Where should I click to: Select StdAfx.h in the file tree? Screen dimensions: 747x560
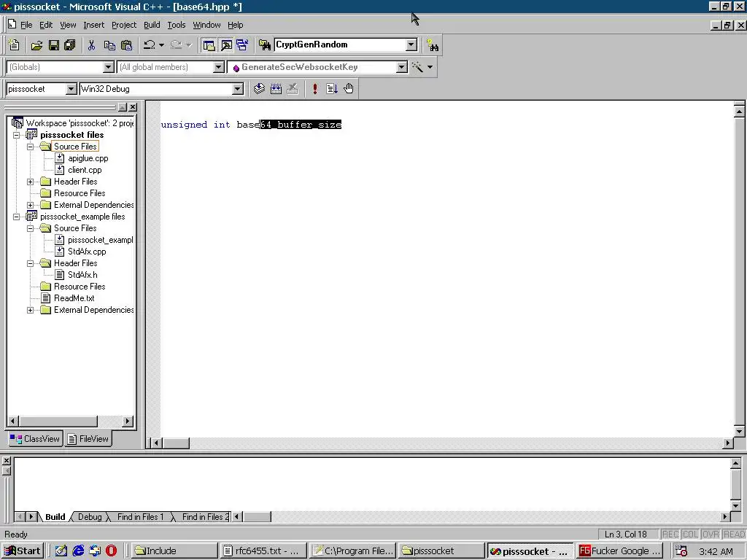point(82,275)
